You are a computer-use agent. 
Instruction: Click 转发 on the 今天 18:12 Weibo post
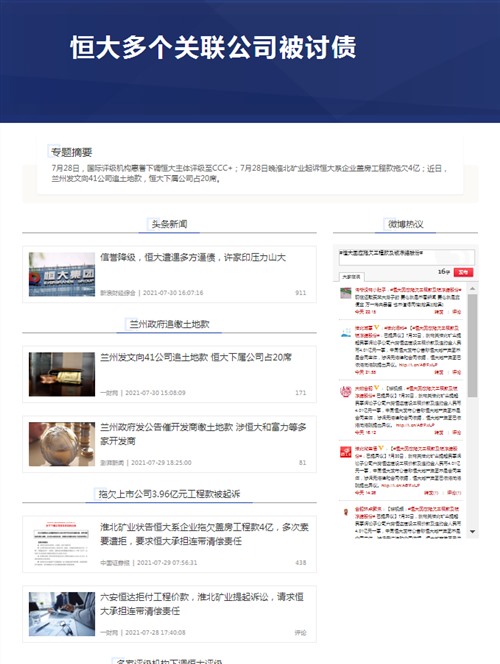[x=439, y=432]
